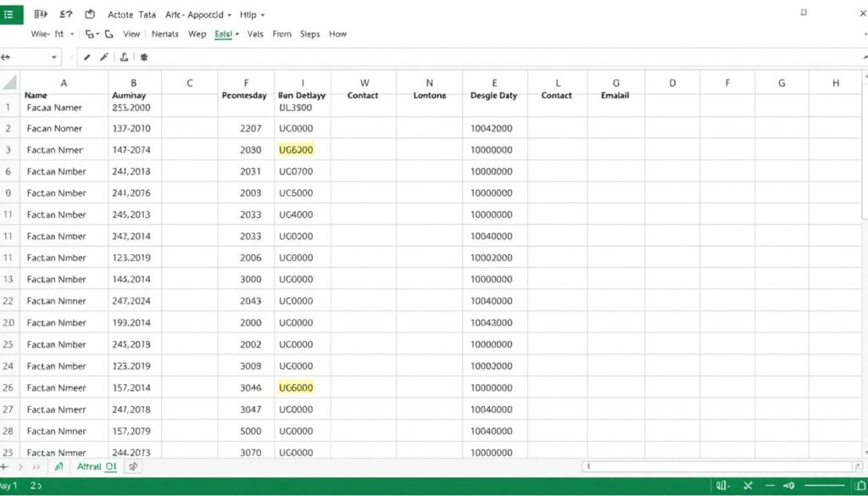Image resolution: width=868 pixels, height=496 pixels.
Task: Click the table layout icon in title bar
Action: click(41, 14)
